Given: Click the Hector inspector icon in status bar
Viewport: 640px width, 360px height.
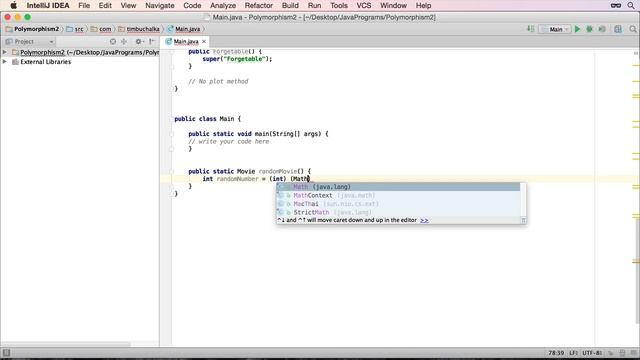Looking at the screenshot, I should [622, 353].
